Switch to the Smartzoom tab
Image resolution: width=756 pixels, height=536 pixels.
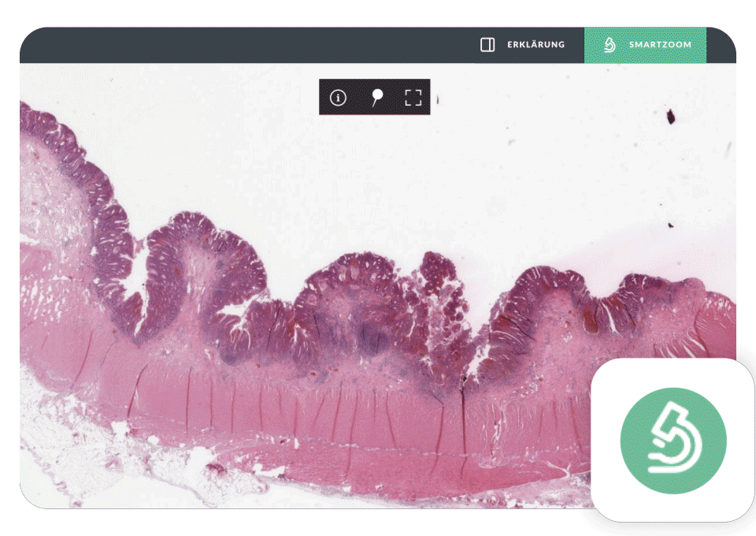click(645, 45)
